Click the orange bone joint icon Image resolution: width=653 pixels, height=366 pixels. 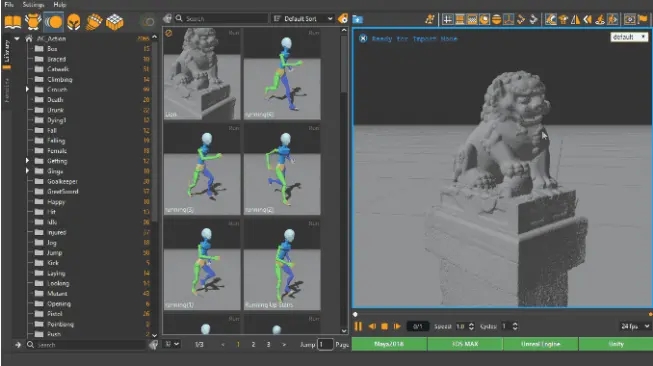[521, 19]
